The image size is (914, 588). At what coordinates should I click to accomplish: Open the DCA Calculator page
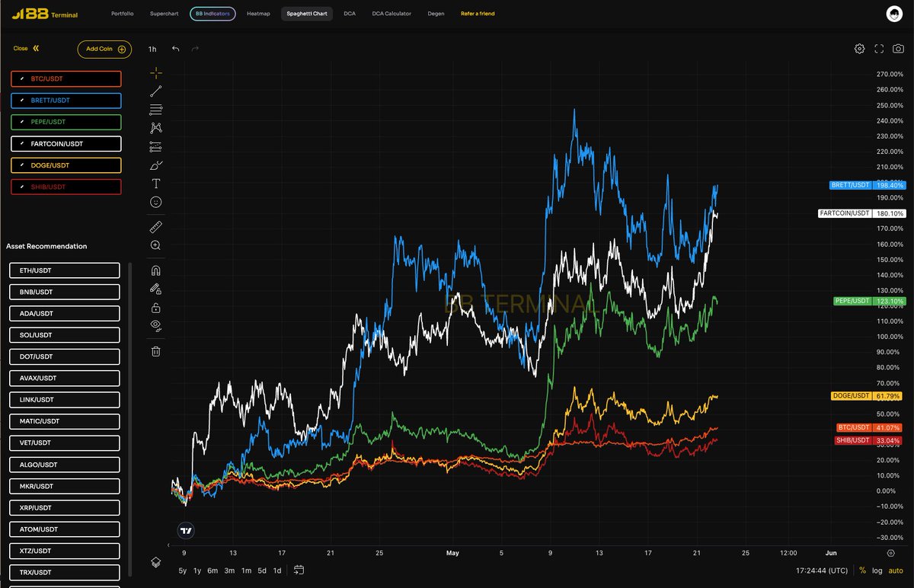[x=391, y=13]
